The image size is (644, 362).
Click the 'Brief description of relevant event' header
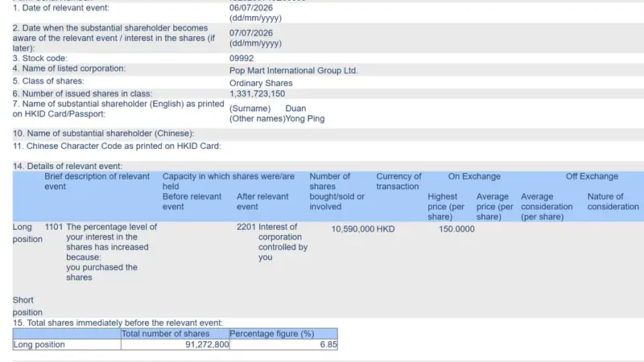point(97,182)
